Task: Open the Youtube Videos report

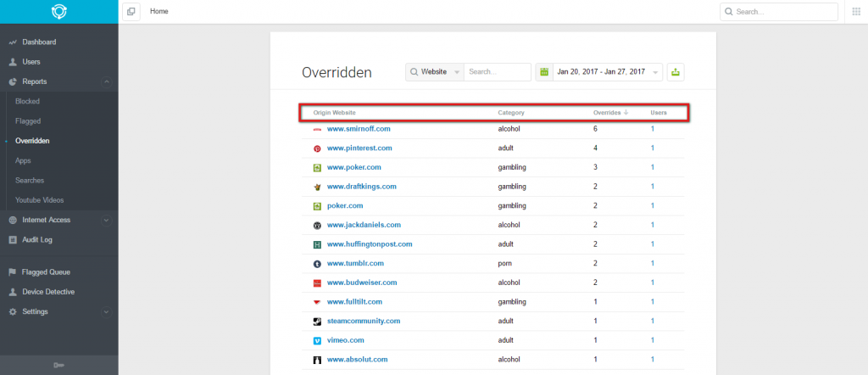Action: [x=39, y=200]
